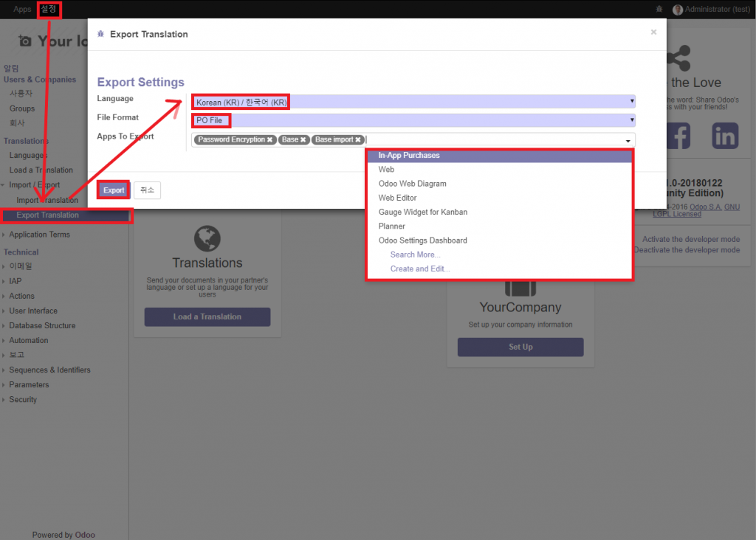Open the Odoo S.A. link

click(705, 207)
